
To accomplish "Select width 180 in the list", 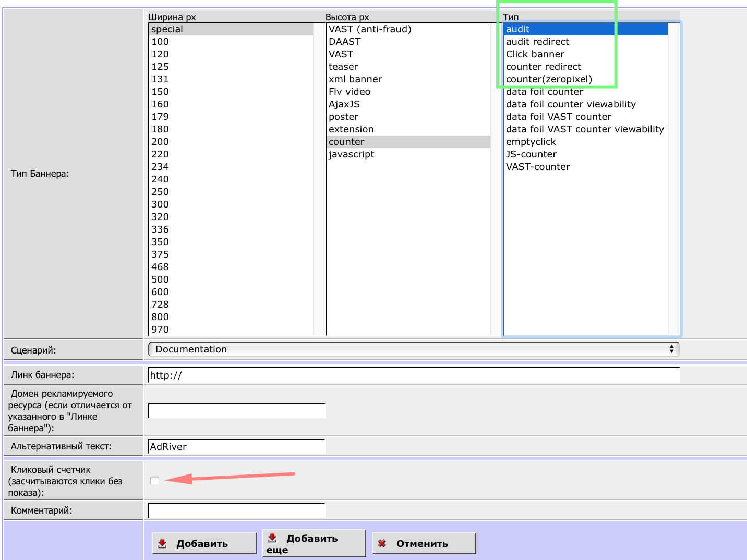I will [231, 129].
